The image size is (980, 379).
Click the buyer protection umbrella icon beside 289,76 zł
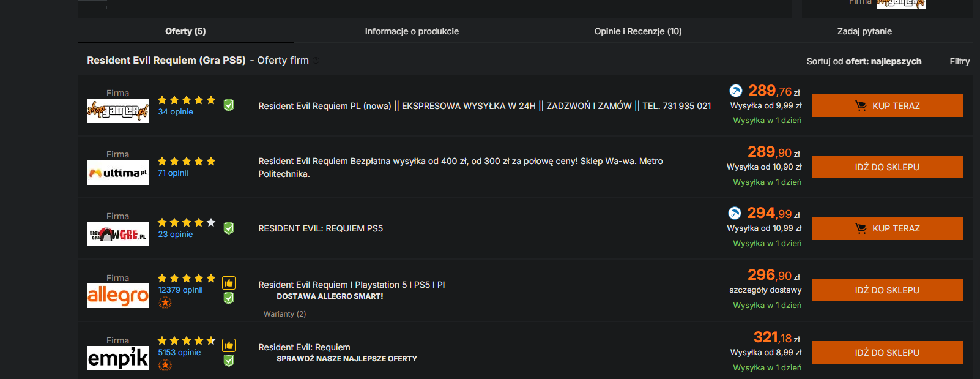point(736,91)
